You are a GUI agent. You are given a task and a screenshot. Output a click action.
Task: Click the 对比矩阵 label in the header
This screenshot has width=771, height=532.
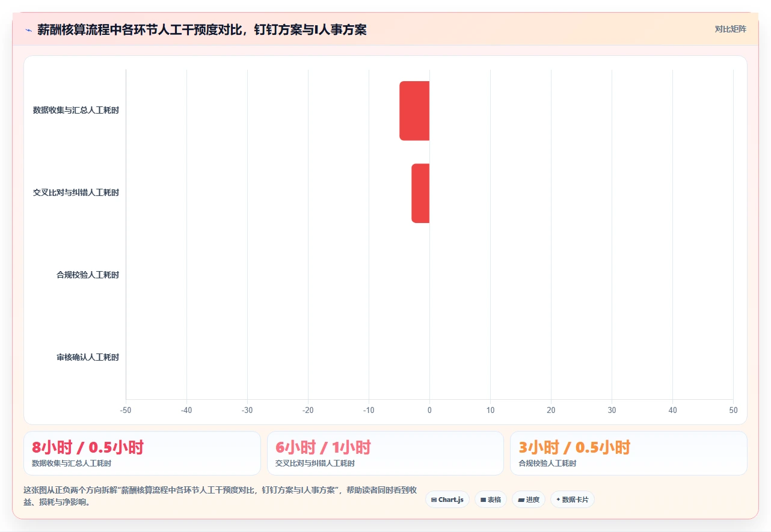(x=730, y=29)
